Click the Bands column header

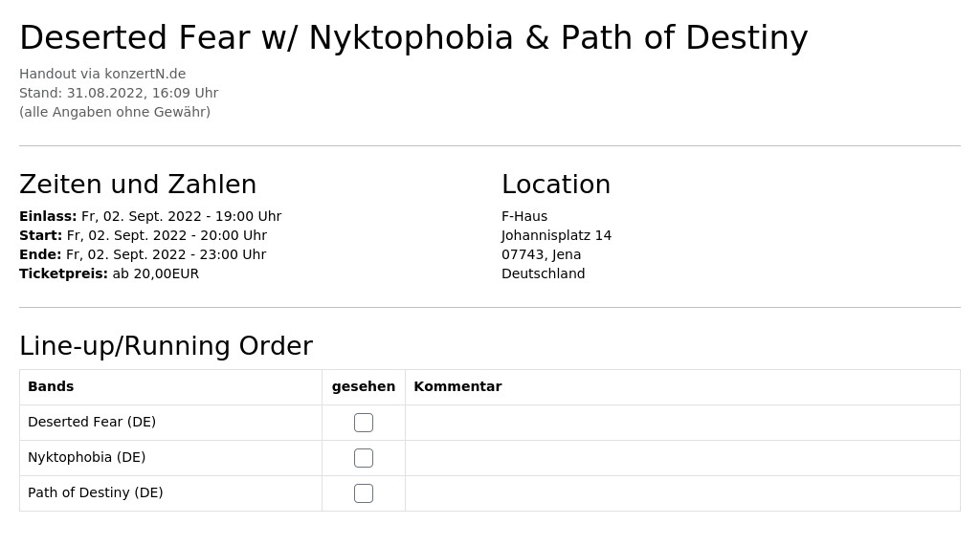[51, 386]
